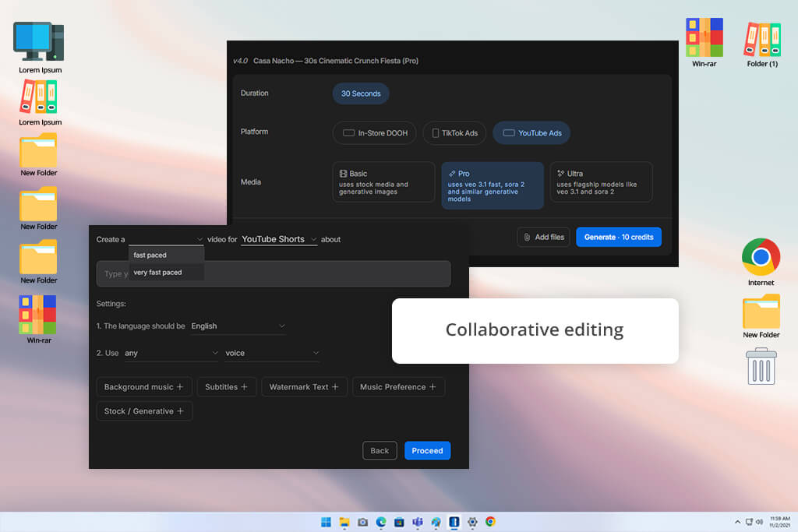Screen dimensions: 798x532
Task: Click the Add files button
Action: pyautogui.click(x=543, y=237)
